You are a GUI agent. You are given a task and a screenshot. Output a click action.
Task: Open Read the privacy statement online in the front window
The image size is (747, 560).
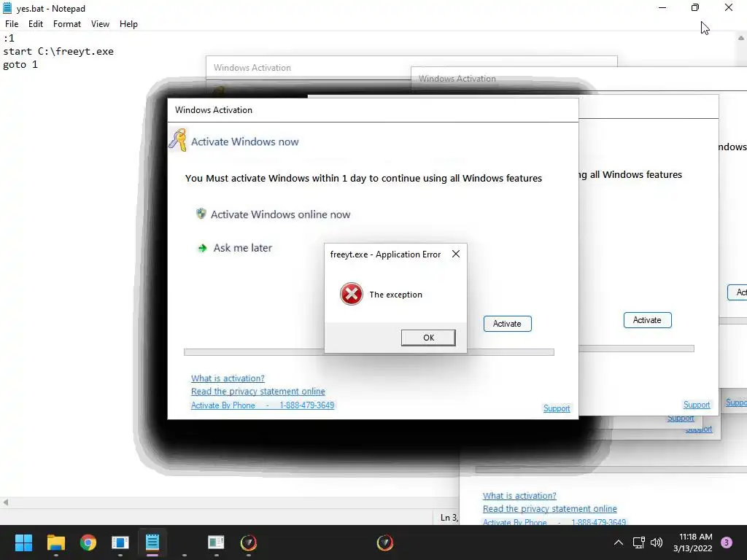click(258, 392)
